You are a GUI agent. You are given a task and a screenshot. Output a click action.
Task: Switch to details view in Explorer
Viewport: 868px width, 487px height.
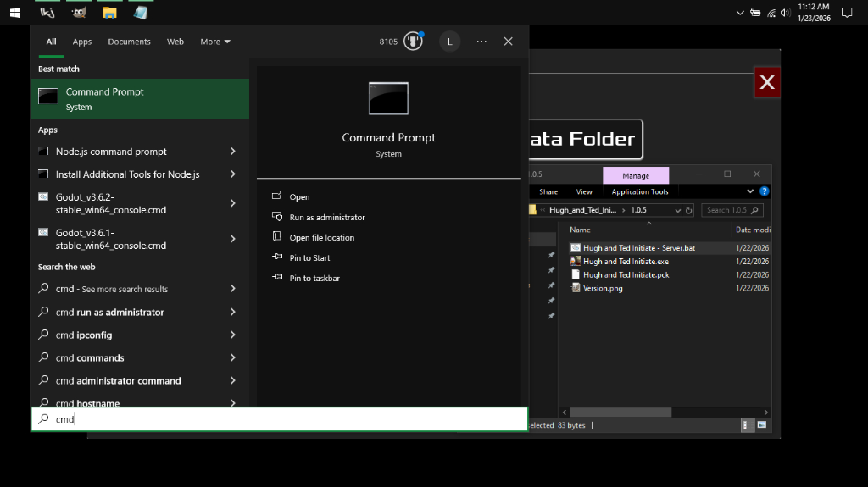tap(746, 424)
